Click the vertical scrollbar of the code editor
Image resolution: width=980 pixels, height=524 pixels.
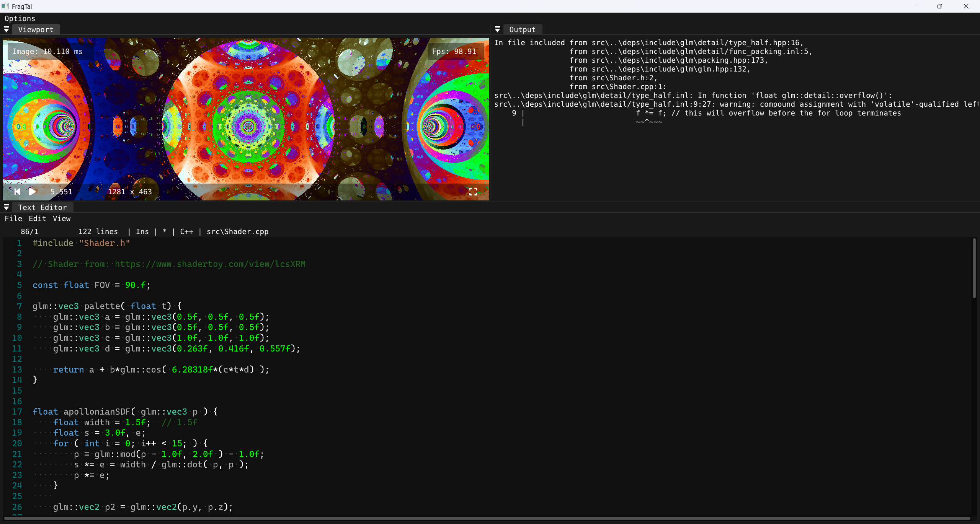click(974, 268)
